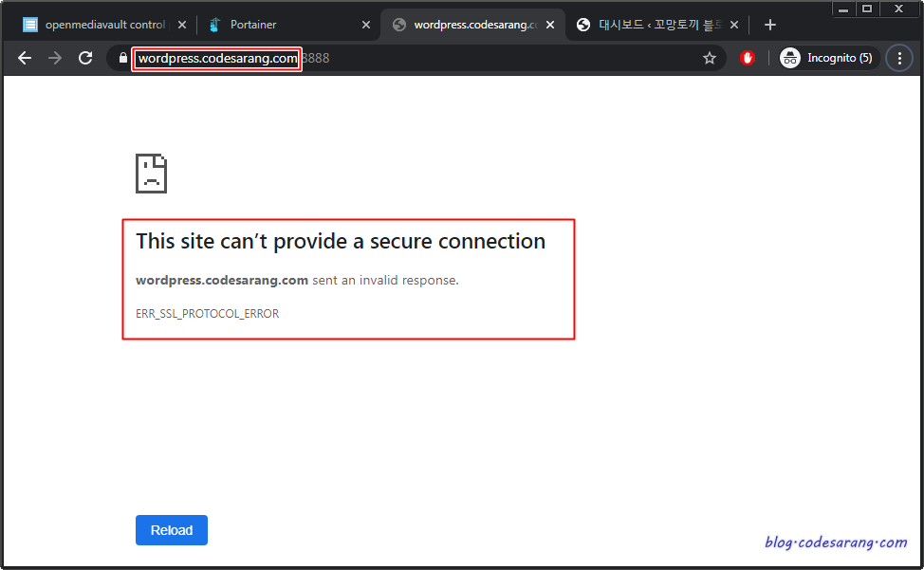Switch to the Portainer tab
Screen dimensions: 924x570
(x=288, y=25)
